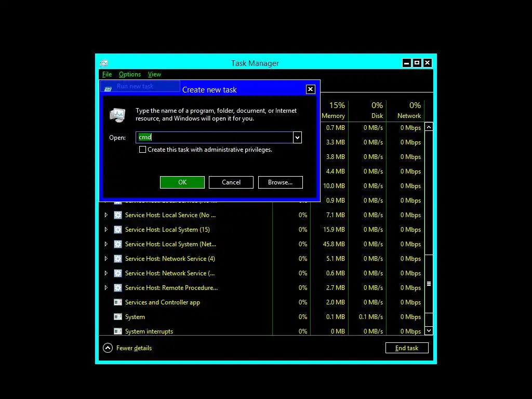Select the System interrupts row name
The height and width of the screenshot is (399, 532).
pyautogui.click(x=149, y=331)
